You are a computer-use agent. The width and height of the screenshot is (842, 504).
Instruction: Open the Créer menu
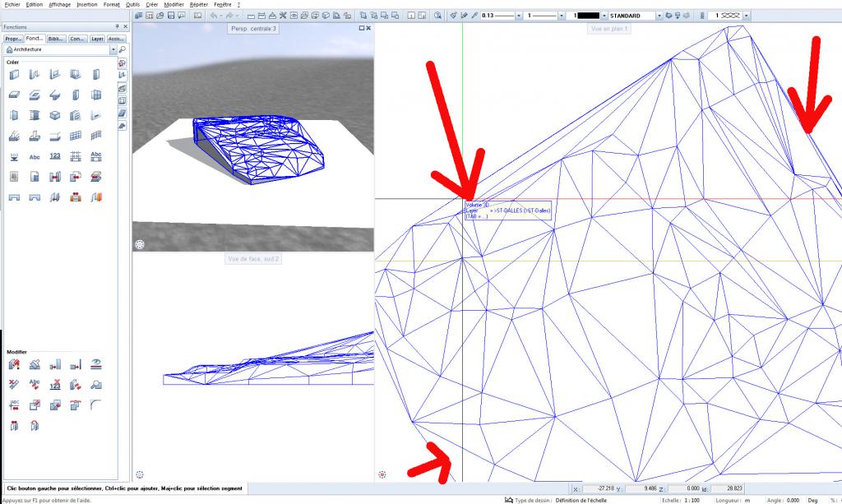(x=152, y=4)
